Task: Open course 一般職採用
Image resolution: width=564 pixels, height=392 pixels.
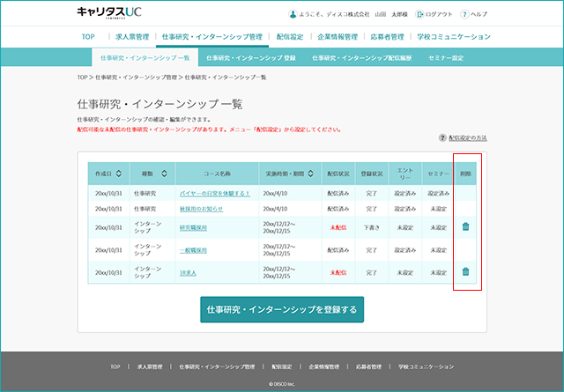Action: 193,250
